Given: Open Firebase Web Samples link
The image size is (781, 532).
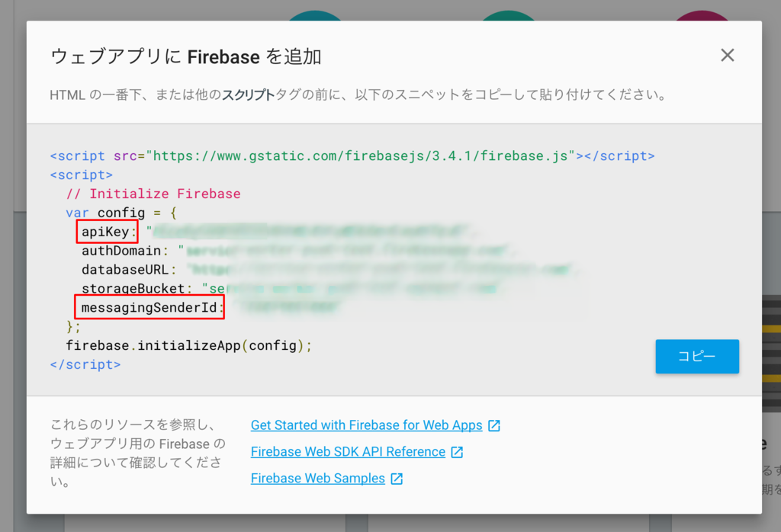Looking at the screenshot, I should tap(318, 478).
